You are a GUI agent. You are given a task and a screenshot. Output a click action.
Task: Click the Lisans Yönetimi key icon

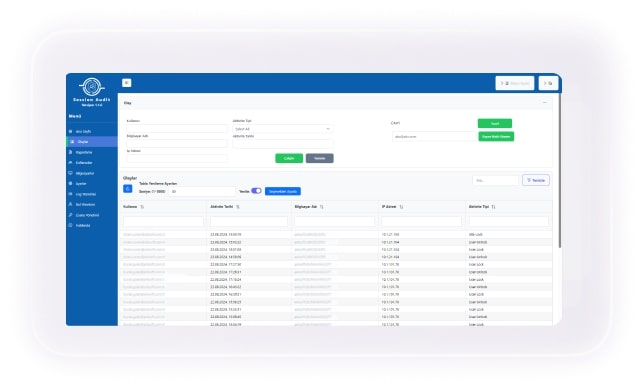coord(71,215)
